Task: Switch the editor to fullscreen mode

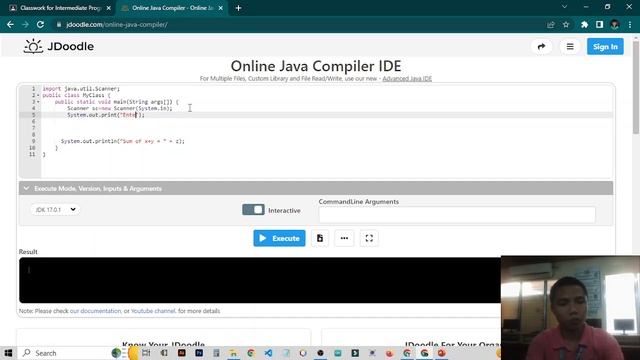Action: [x=369, y=238]
